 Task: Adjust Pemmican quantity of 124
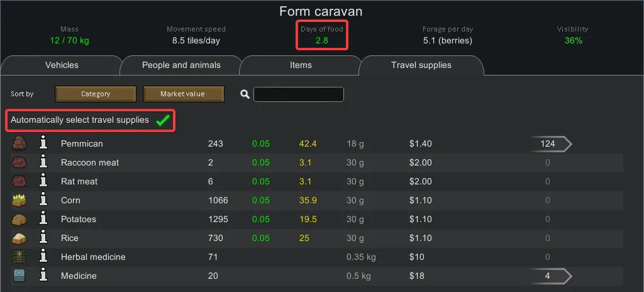coord(549,143)
